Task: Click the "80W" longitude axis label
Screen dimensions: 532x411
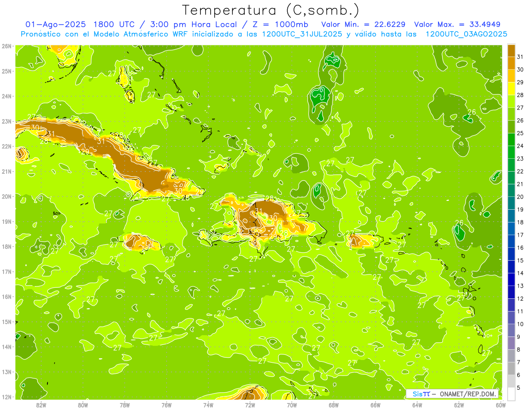Action: (x=83, y=405)
